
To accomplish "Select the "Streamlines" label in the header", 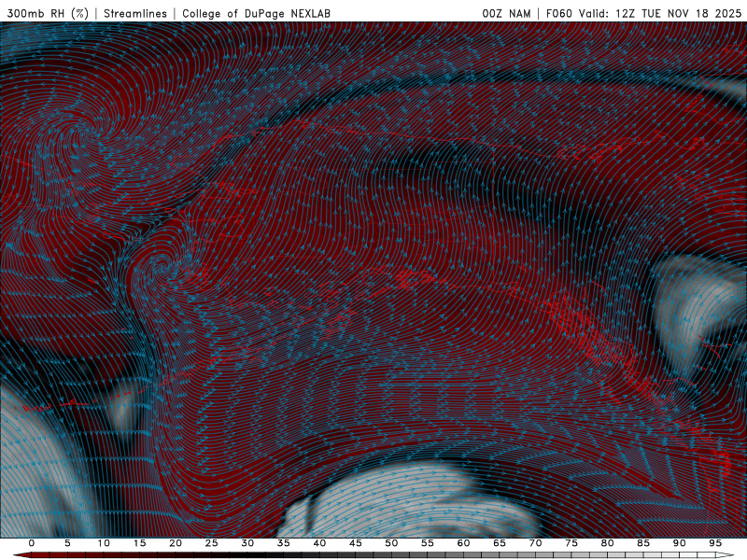I will pos(135,13).
